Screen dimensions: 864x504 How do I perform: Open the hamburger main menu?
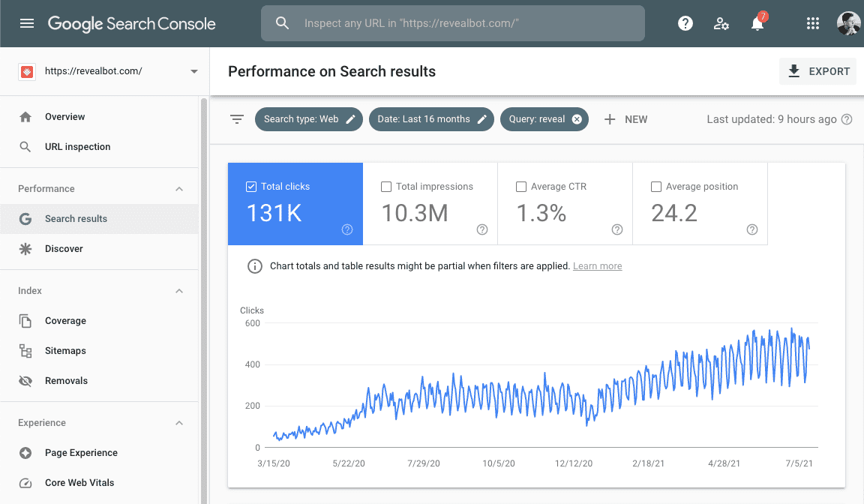27,23
